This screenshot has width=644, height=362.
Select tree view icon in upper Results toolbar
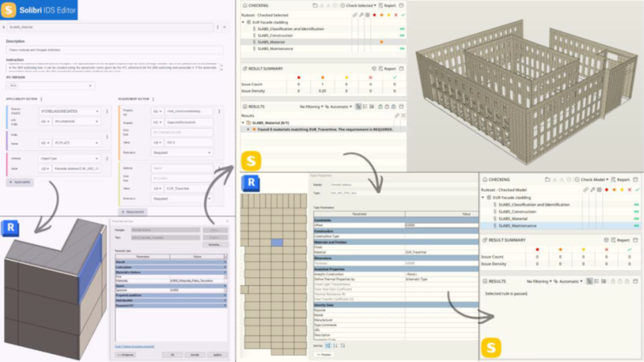359,106
